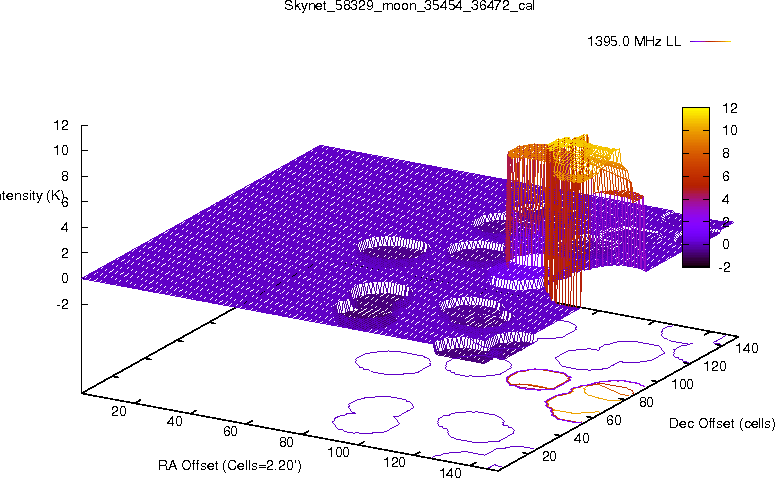Click the 2 tick on the Intensity axis
This screenshot has width=775, height=478.
pos(65,253)
